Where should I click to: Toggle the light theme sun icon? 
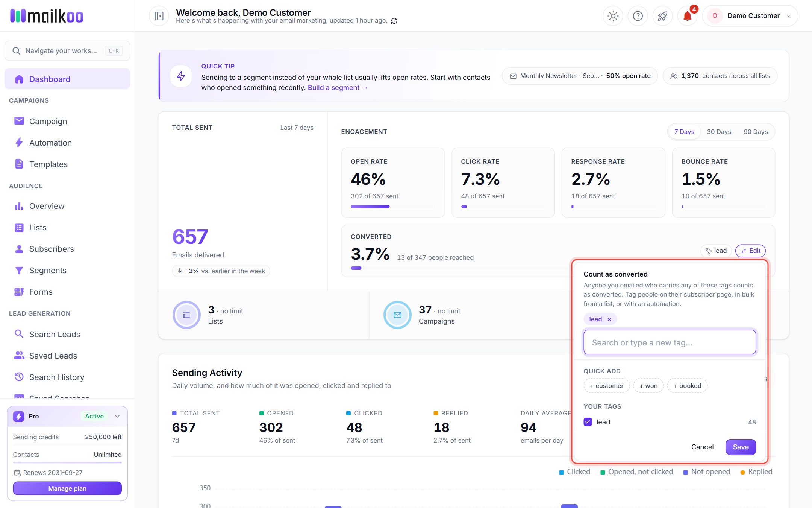pyautogui.click(x=613, y=16)
